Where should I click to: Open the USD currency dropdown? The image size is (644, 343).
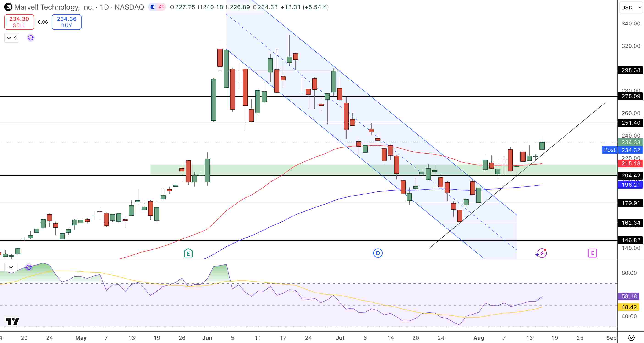click(631, 7)
